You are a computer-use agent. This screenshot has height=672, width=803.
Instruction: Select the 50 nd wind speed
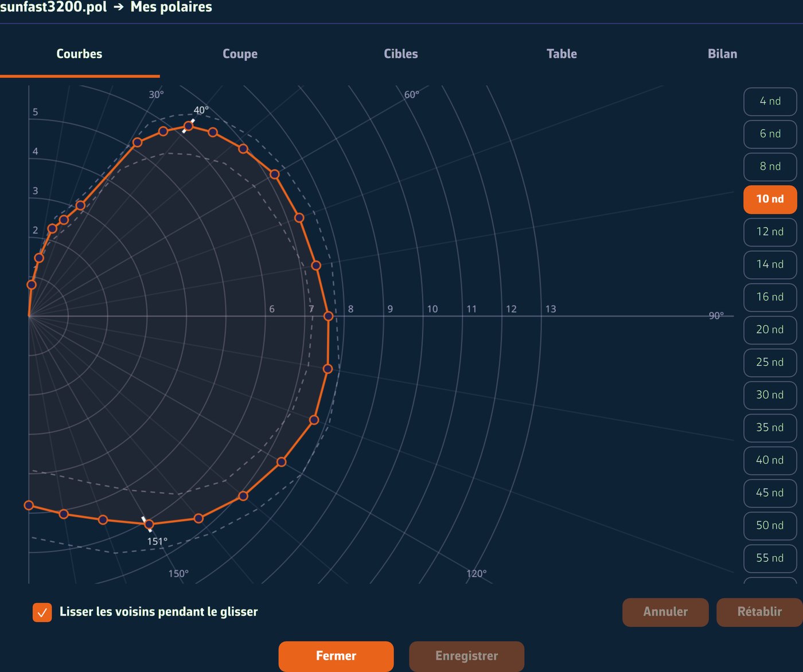[770, 526]
